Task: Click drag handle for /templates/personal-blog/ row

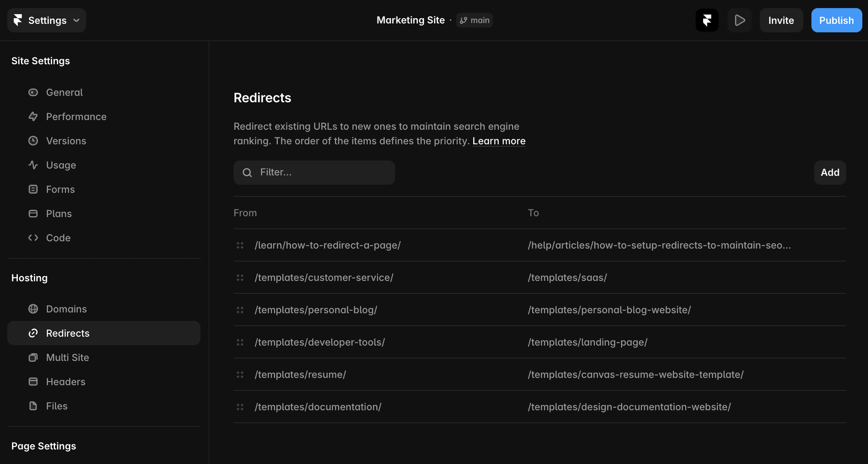Action: coord(240,310)
